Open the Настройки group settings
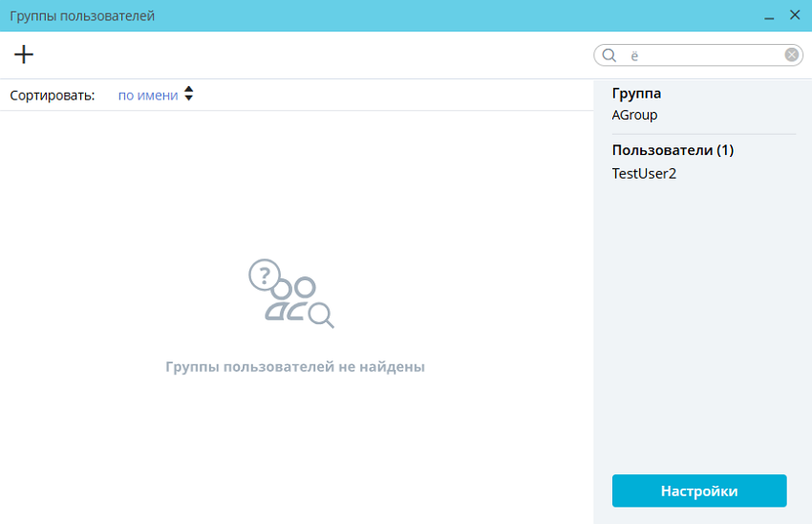Image resolution: width=812 pixels, height=524 pixels. [698, 491]
